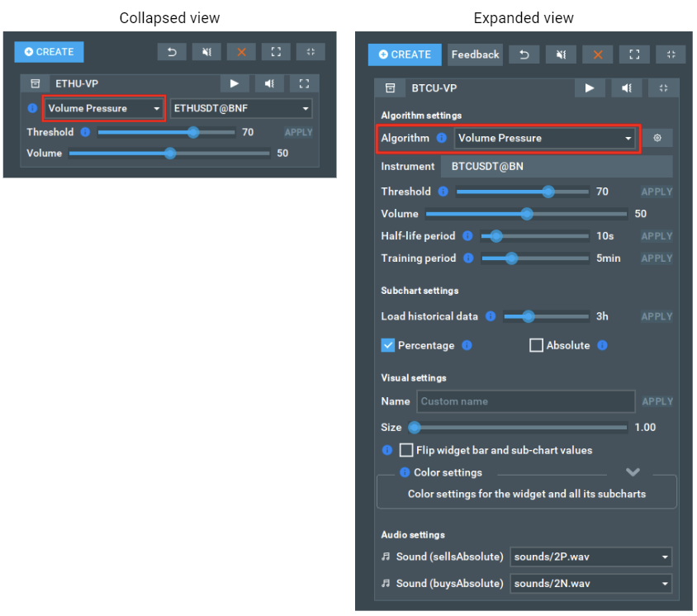Enable the Absolute checkbox
This screenshot has width=697, height=616.
[x=536, y=345]
